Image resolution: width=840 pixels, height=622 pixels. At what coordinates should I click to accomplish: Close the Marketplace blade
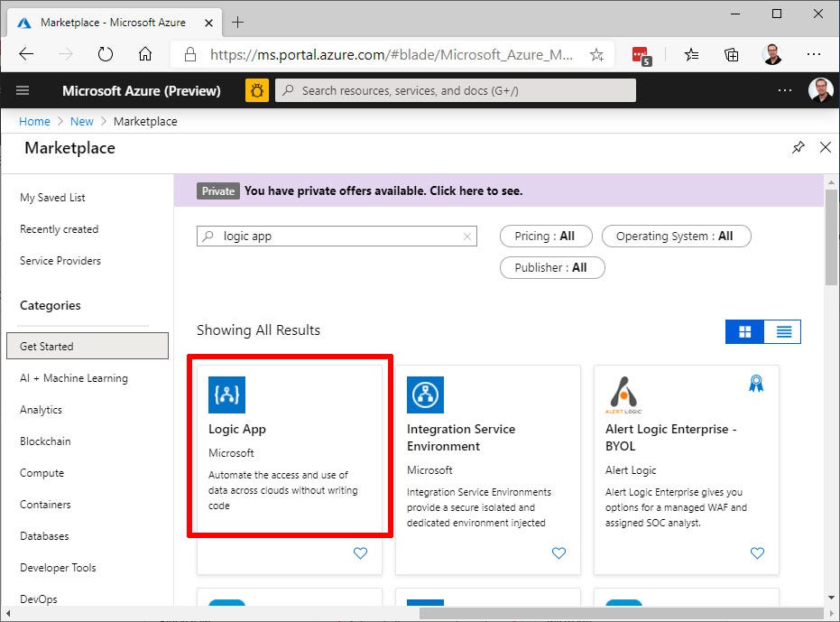pyautogui.click(x=826, y=147)
